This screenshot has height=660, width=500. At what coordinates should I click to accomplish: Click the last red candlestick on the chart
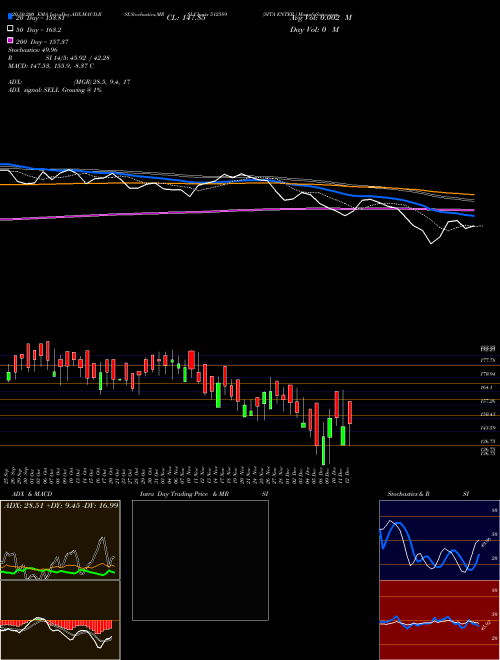[x=350, y=412]
